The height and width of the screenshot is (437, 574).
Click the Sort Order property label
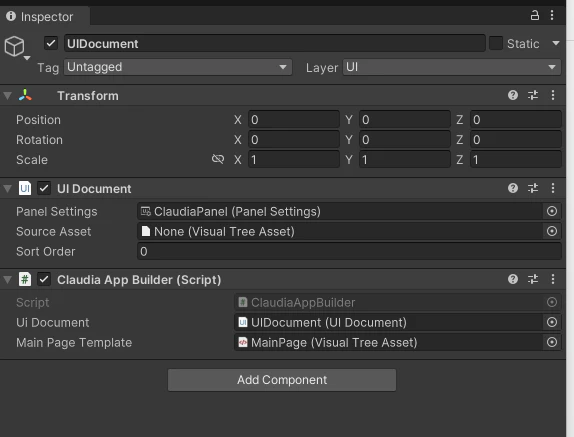click(x=46, y=251)
